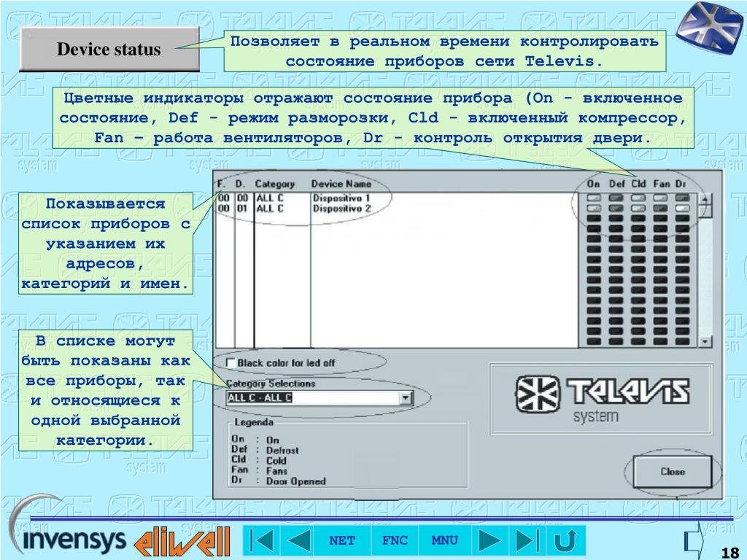
Task: Click the On LED indicator for Dispositivo 1
Action: point(594,198)
